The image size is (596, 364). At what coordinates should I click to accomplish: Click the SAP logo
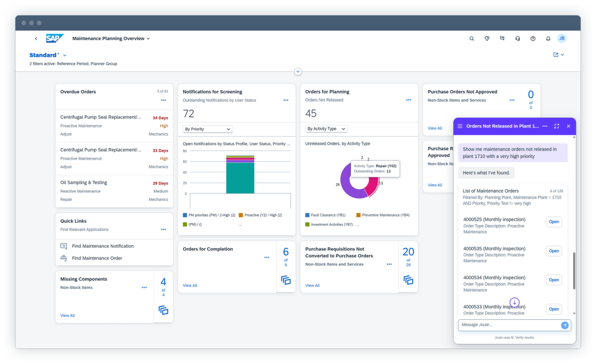coord(55,38)
